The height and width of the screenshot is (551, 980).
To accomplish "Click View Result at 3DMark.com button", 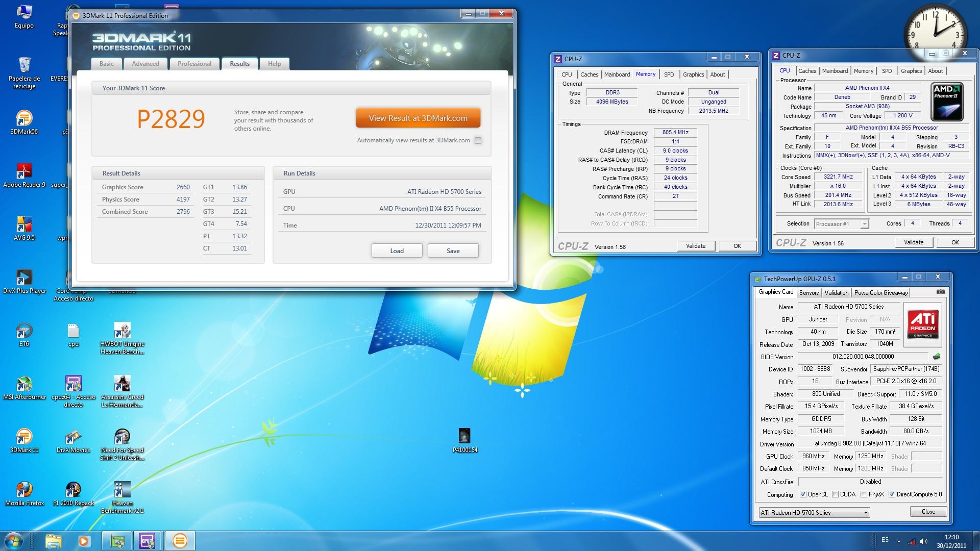I will pyautogui.click(x=418, y=118).
